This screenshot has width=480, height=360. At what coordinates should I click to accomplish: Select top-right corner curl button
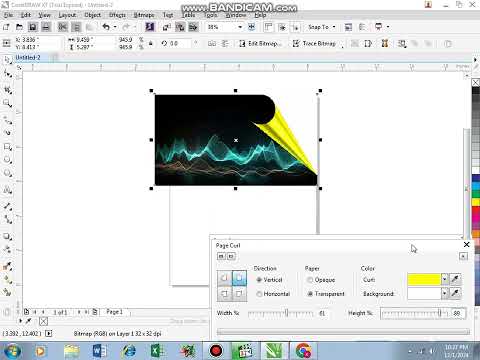[239, 278]
